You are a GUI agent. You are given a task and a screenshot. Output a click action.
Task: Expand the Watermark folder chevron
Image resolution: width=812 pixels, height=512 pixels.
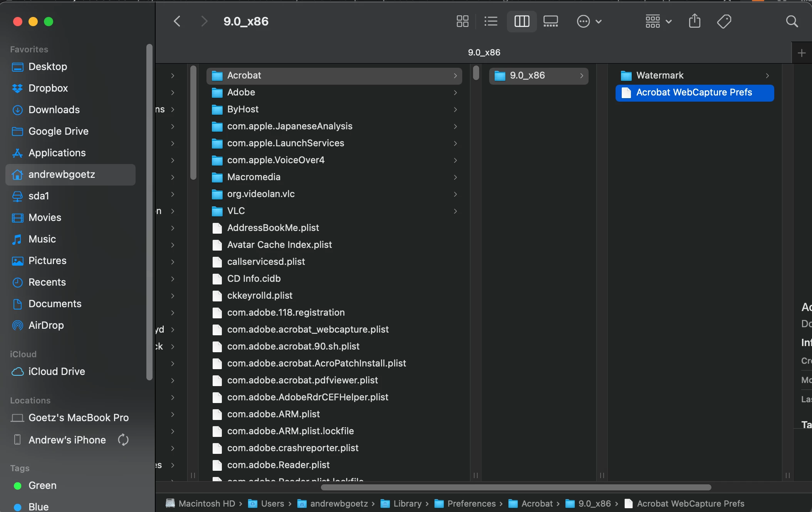click(x=767, y=75)
